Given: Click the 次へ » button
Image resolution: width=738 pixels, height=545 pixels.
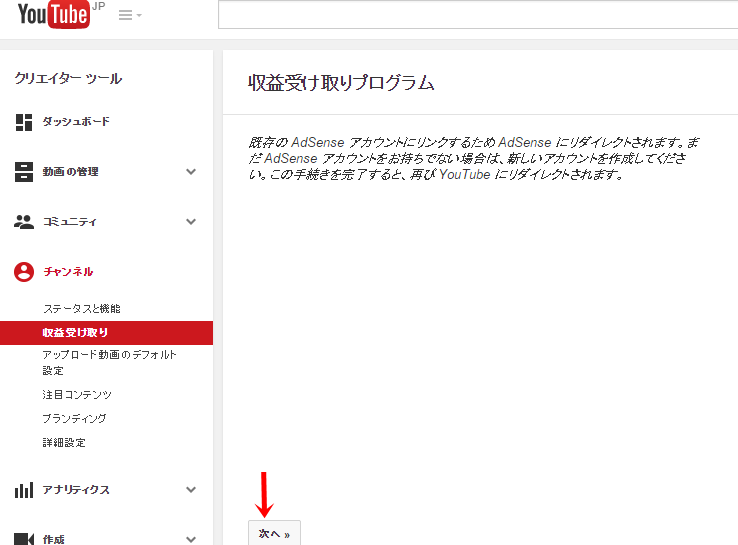Looking at the screenshot, I should pos(274,533).
